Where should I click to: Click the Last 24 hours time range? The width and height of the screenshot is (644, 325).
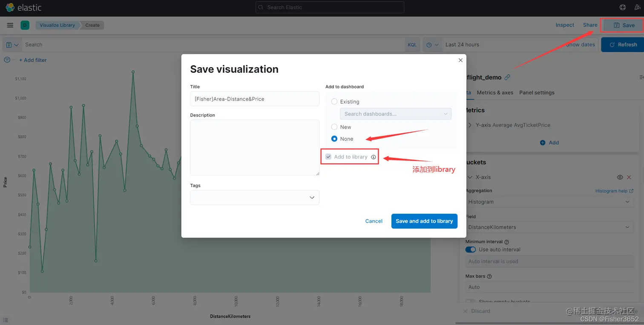coord(462,44)
